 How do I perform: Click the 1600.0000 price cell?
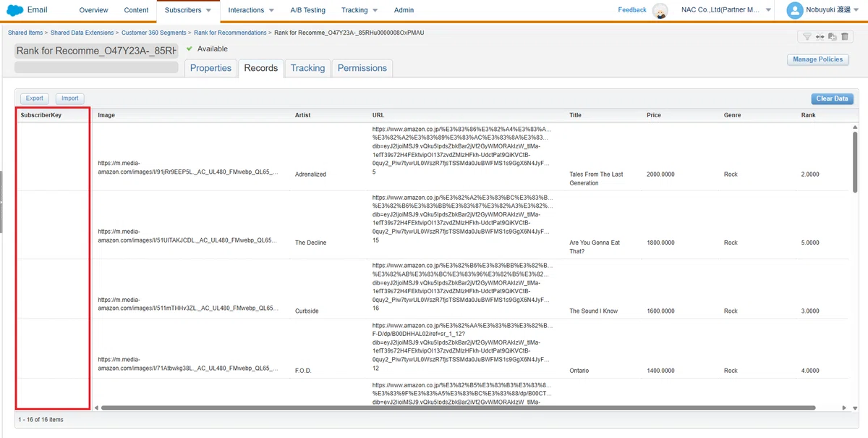point(660,311)
